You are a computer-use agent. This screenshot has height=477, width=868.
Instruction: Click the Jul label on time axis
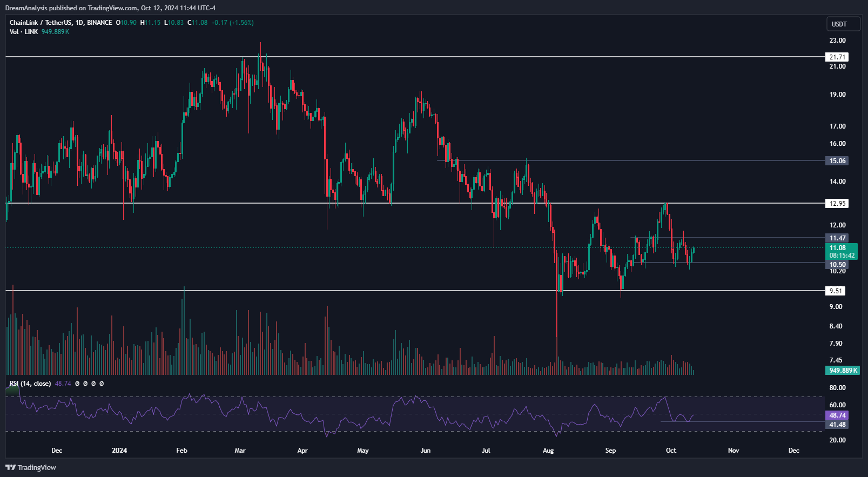click(486, 451)
